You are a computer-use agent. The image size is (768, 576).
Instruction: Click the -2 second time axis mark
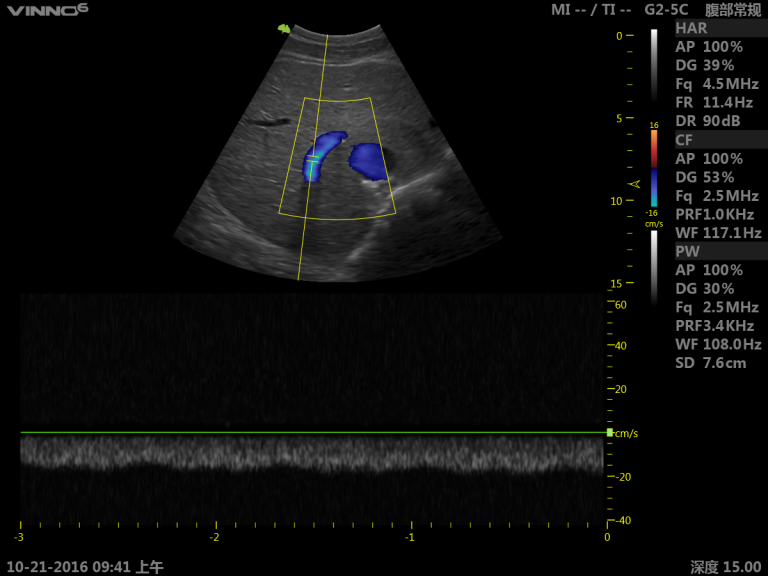tap(215, 537)
